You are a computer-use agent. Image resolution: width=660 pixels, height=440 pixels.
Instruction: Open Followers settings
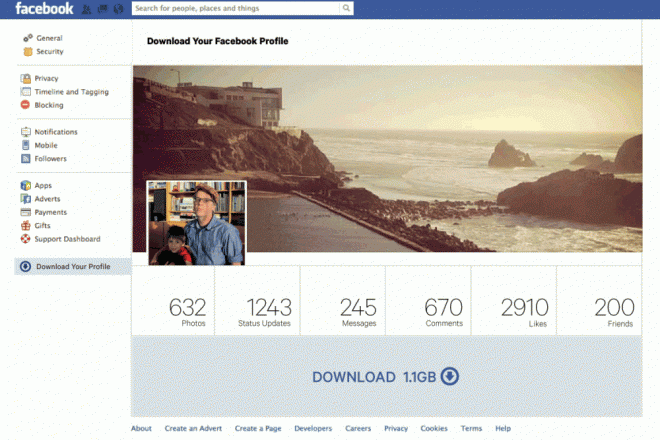point(51,159)
